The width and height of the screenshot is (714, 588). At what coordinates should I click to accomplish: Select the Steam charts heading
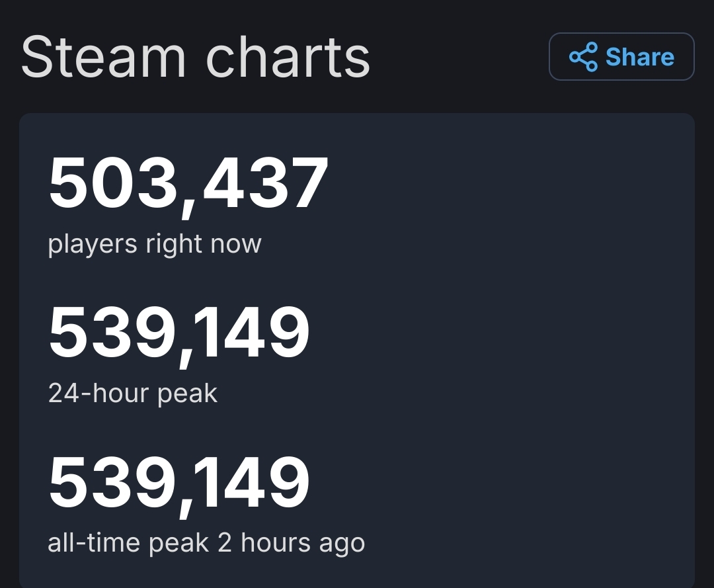point(195,56)
